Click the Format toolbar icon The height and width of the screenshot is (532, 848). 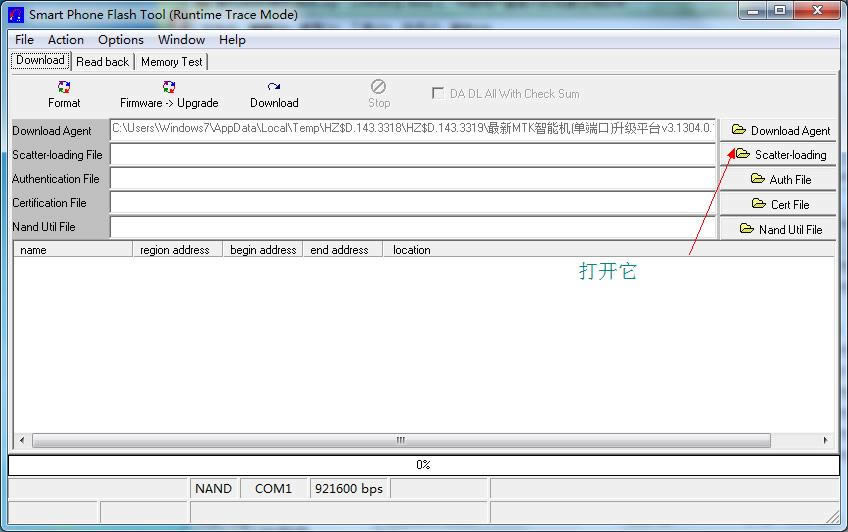coord(64,88)
